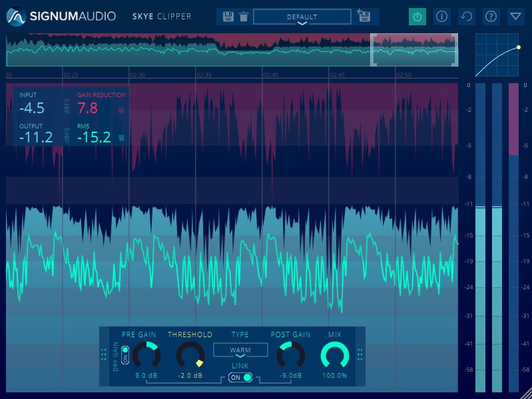Click the POST GAIN label
This screenshot has width=532, height=399.
coord(290,334)
